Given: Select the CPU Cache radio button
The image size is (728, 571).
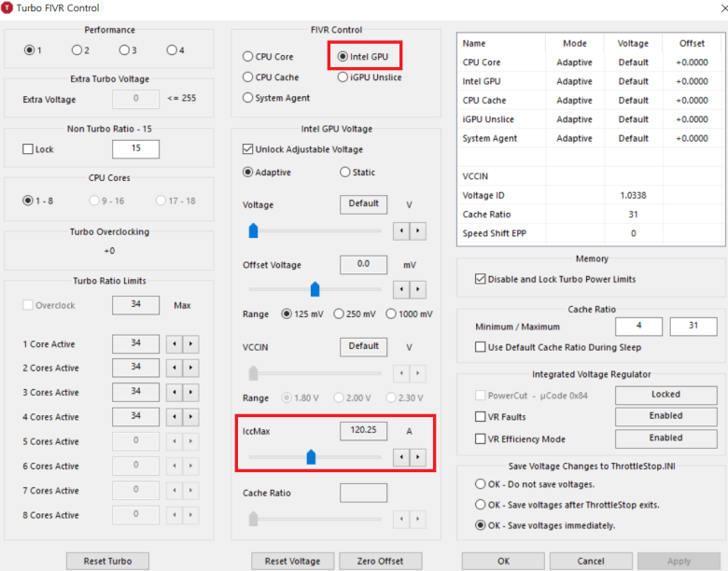Looking at the screenshot, I should [x=249, y=77].
